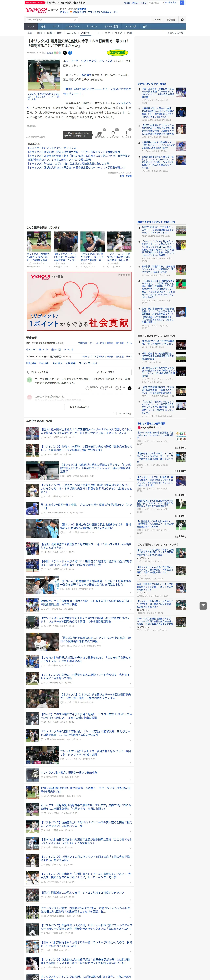The image size is (210, 980).
Task: Open the 科学 category
Action: (x=107, y=33)
